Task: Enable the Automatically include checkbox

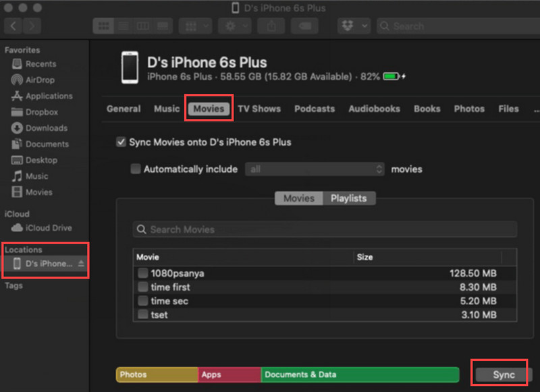Action: pos(136,169)
